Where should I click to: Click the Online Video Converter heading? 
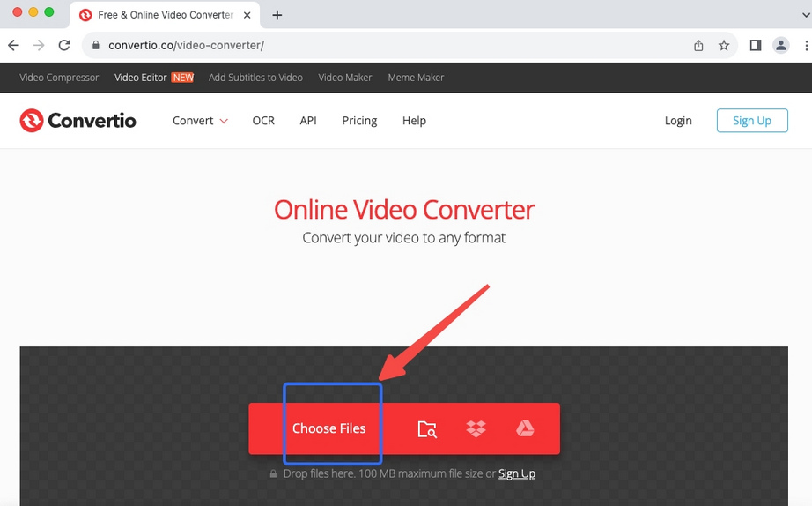[x=404, y=210]
